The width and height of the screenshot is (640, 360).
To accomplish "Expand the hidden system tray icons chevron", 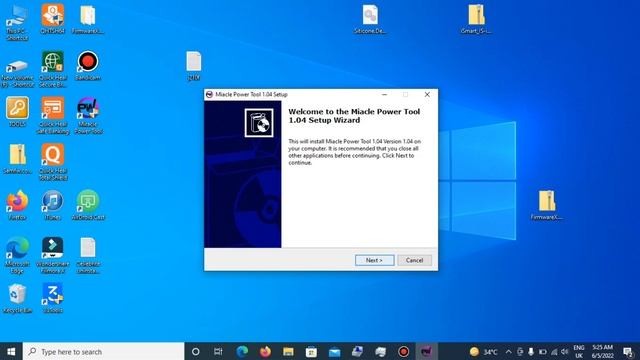I will pyautogui.click(x=508, y=351).
